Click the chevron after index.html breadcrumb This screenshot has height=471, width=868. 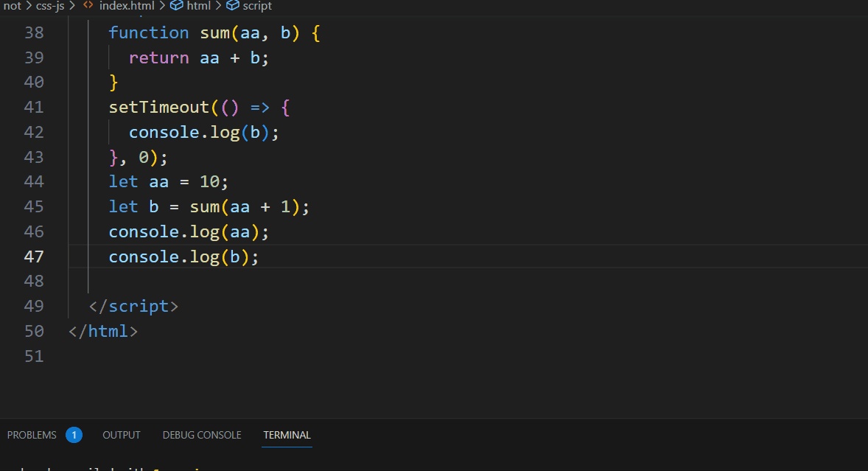click(x=162, y=6)
